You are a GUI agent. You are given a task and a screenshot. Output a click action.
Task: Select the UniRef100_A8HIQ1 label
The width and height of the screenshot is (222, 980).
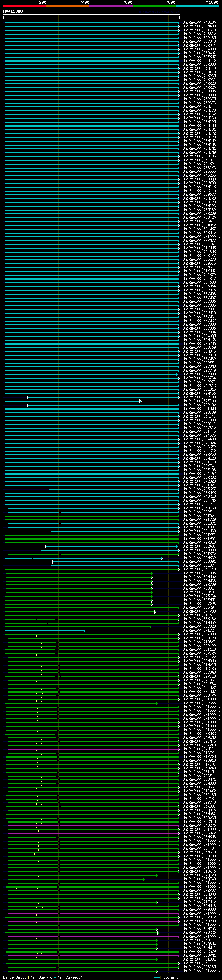(199, 129)
